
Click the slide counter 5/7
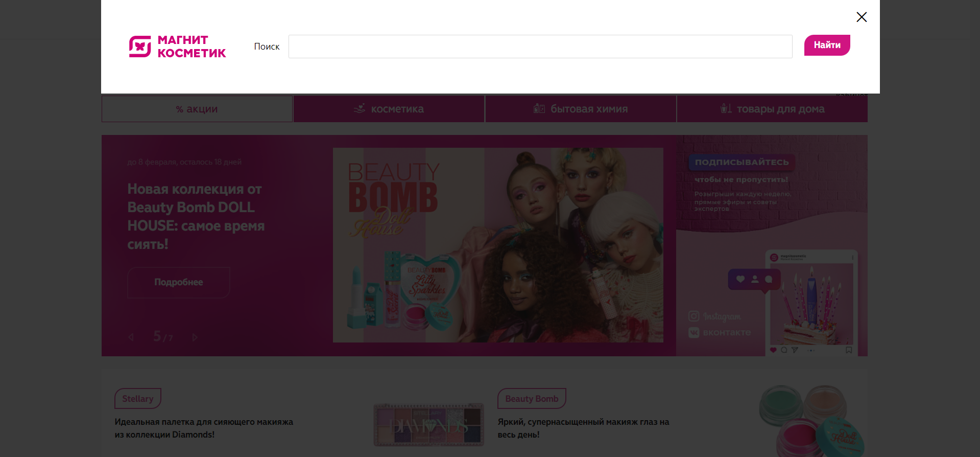click(163, 336)
